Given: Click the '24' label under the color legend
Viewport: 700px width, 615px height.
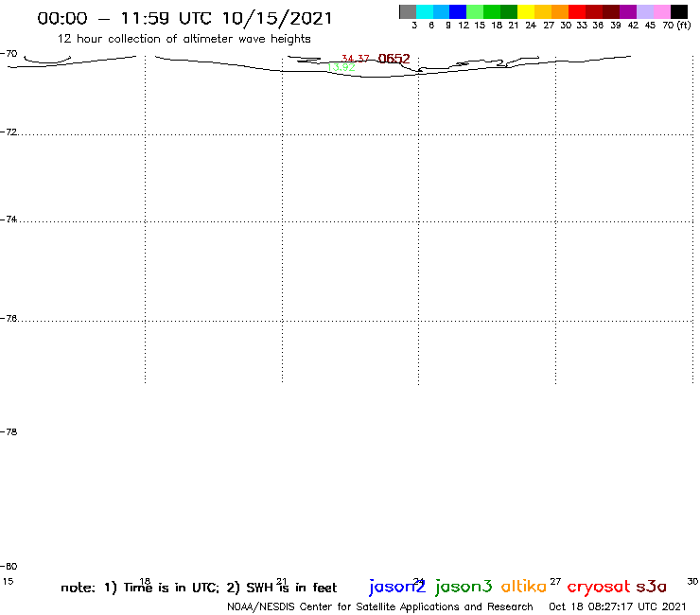Looking at the screenshot, I should [x=531, y=26].
